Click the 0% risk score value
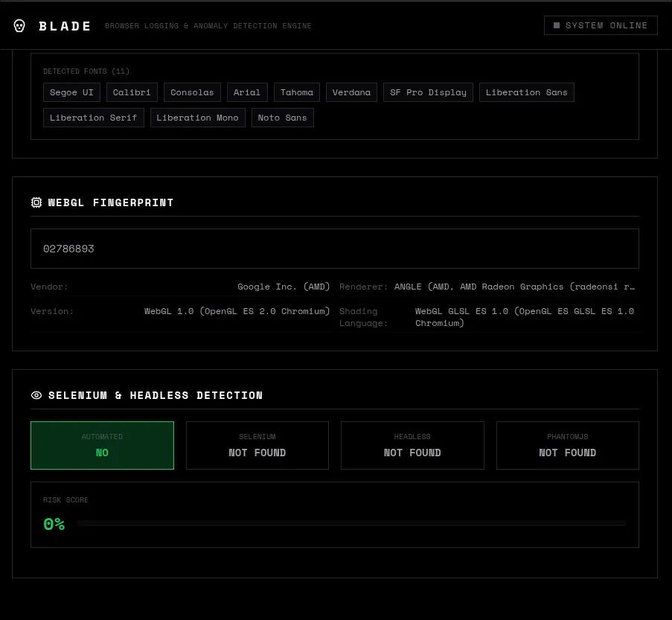 point(54,524)
